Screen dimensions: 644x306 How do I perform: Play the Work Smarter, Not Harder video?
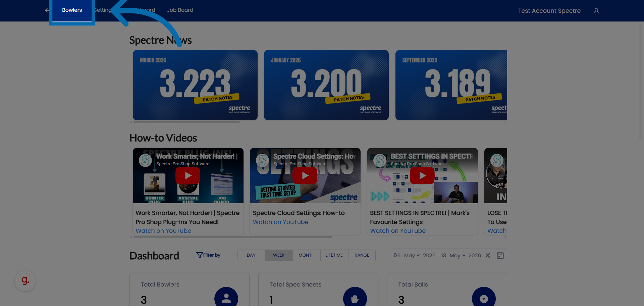tap(188, 176)
